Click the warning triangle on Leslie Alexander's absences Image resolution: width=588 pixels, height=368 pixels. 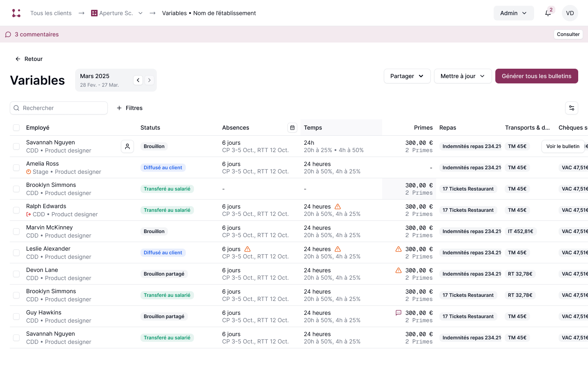tap(248, 249)
